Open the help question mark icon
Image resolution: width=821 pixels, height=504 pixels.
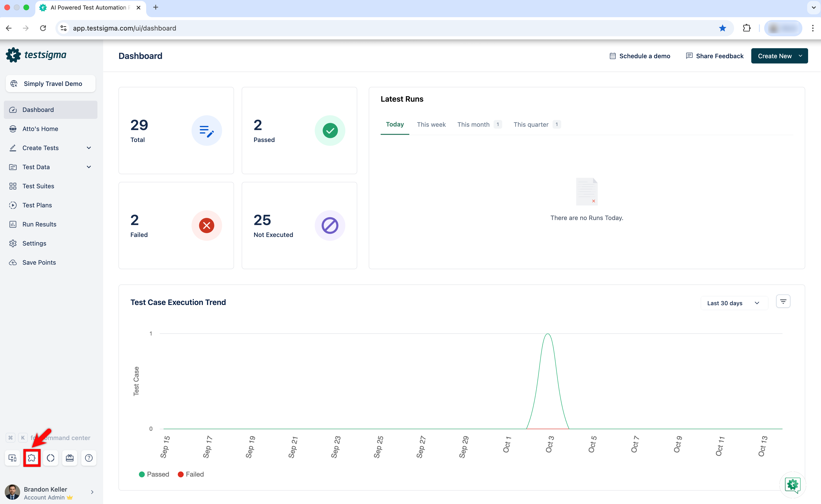(x=89, y=458)
